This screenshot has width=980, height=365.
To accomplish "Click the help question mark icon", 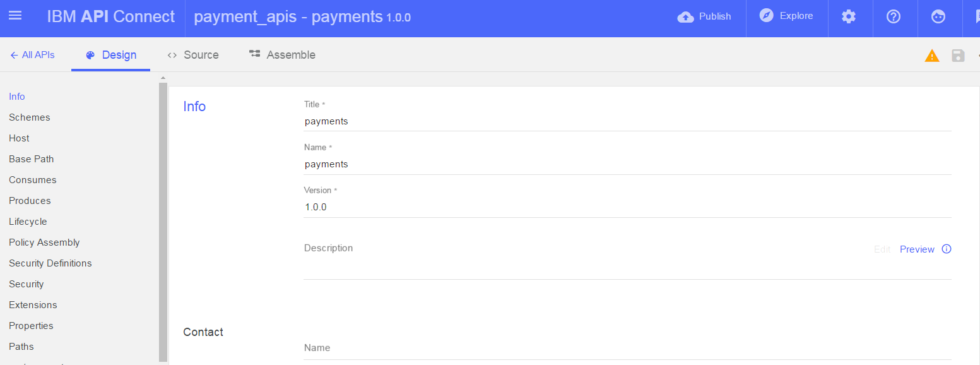I will coord(894,17).
